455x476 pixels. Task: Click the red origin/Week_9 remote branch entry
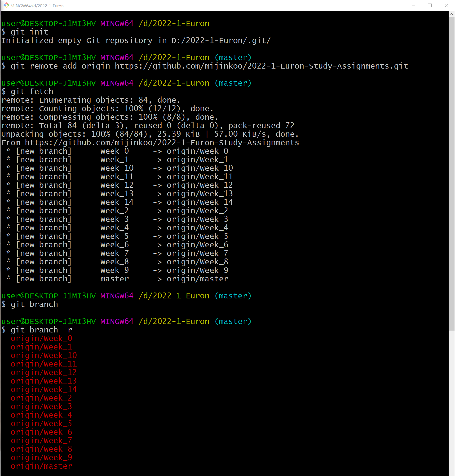41,458
